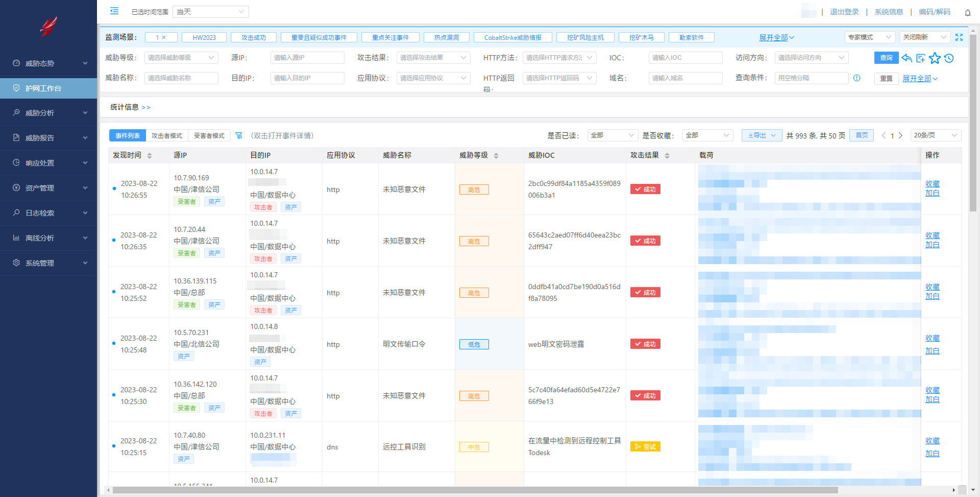Toggle fullscreen with the expand arrows icon
Viewport: 980px width, 497px height.
(x=959, y=37)
